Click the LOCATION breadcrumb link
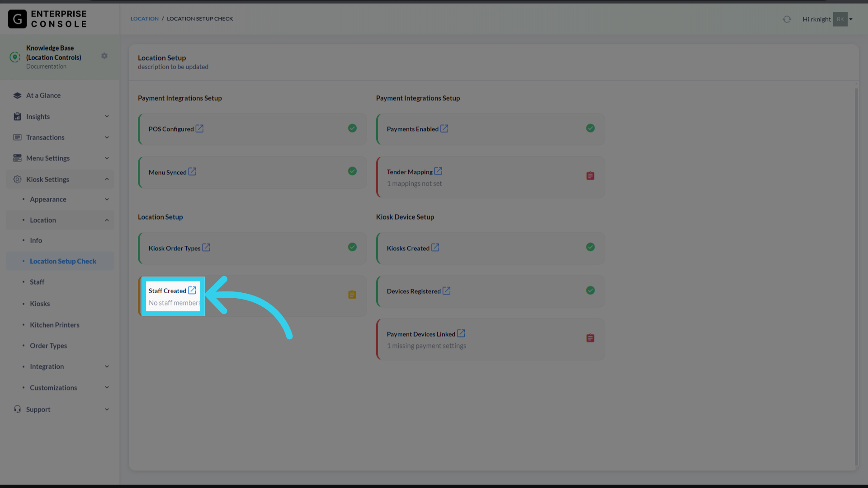868x488 pixels. (x=145, y=19)
